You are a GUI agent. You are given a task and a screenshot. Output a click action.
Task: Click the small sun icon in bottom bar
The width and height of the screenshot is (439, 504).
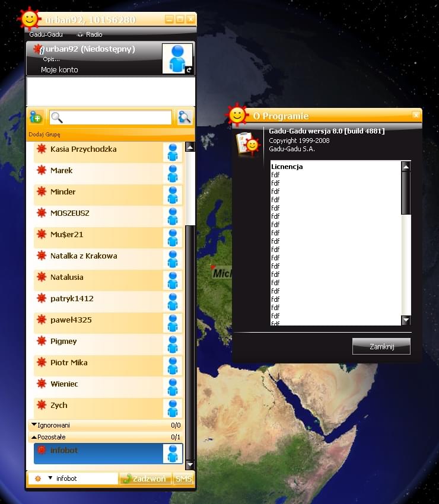pyautogui.click(x=37, y=479)
